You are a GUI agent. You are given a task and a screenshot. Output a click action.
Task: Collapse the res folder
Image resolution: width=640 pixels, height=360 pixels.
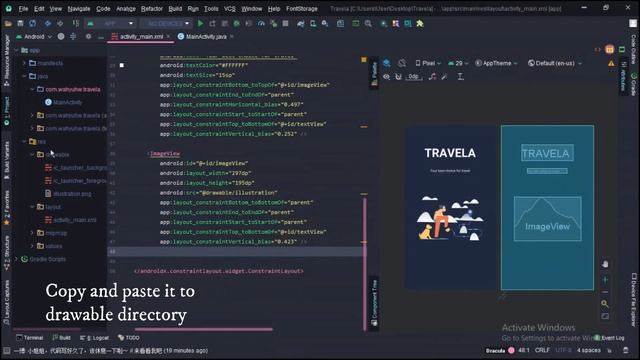24,142
